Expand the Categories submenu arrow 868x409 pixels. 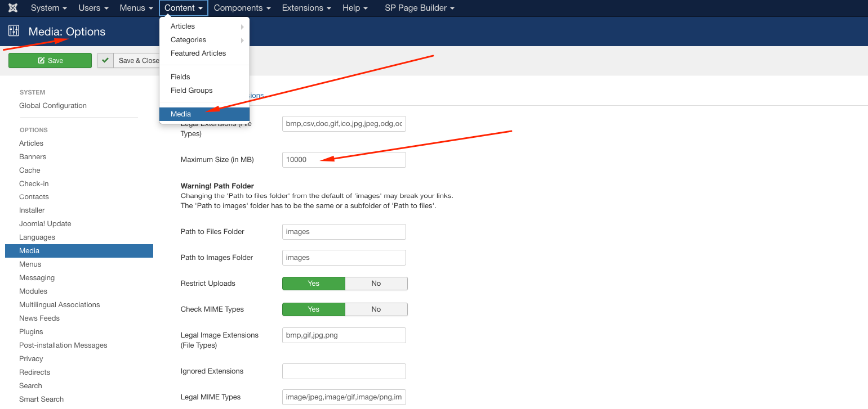point(242,40)
